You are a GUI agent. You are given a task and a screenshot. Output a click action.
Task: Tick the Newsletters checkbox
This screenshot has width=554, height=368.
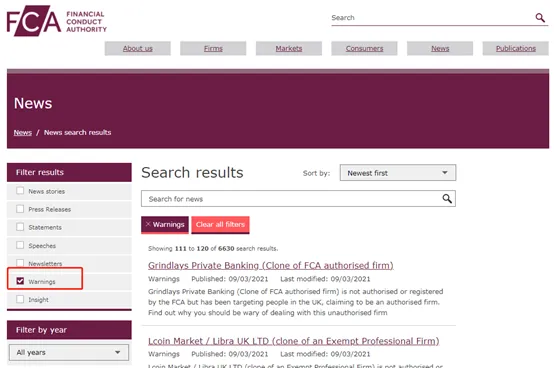pos(20,263)
